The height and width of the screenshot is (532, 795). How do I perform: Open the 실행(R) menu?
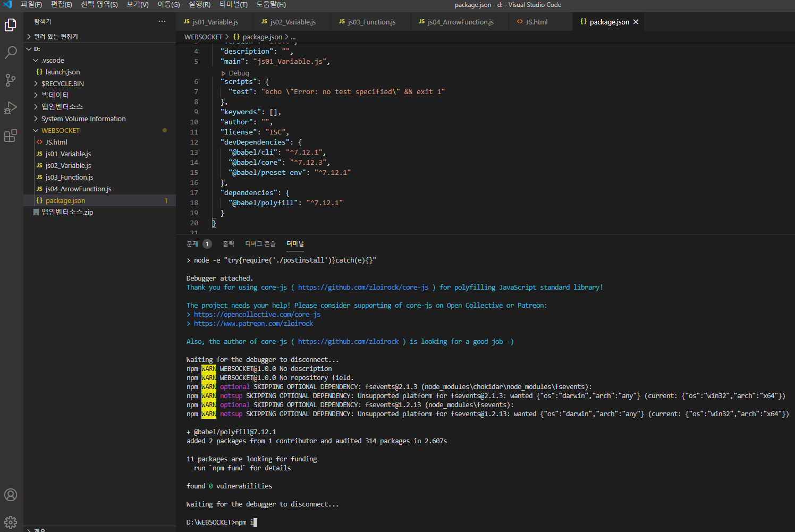[200, 4]
